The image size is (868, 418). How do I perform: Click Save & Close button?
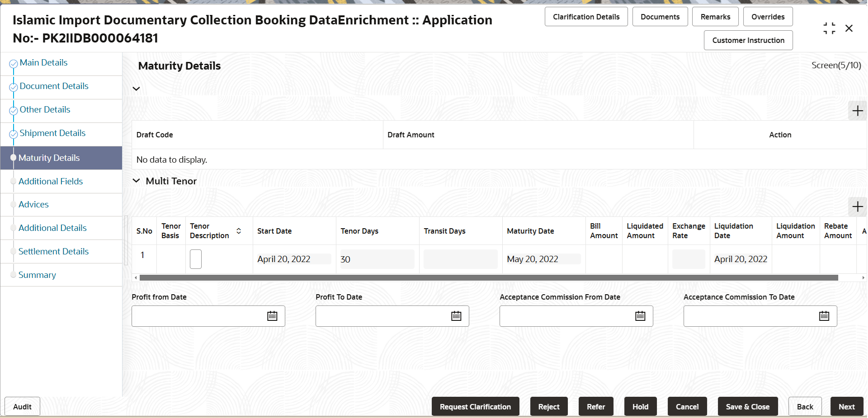[747, 406]
